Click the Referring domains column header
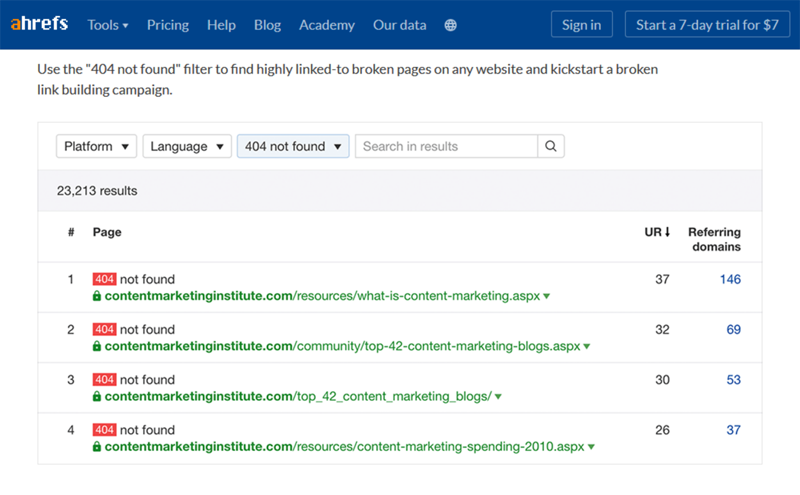 714,239
